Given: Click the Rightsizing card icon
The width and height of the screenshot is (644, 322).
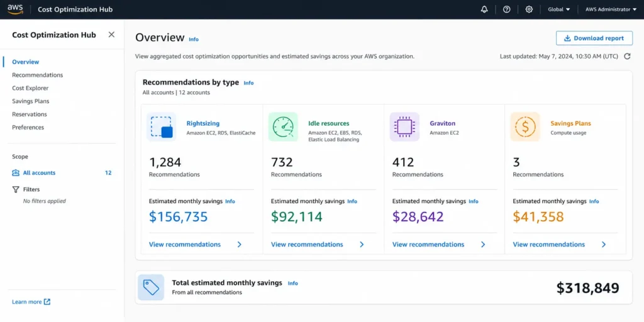Looking at the screenshot, I should [162, 126].
